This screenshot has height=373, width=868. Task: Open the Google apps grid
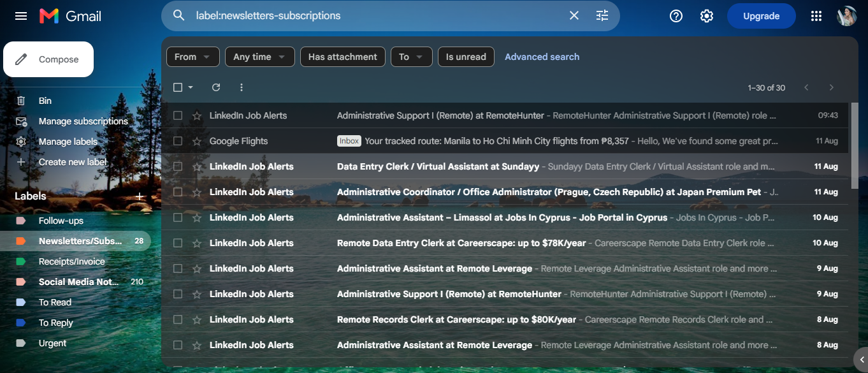point(816,16)
